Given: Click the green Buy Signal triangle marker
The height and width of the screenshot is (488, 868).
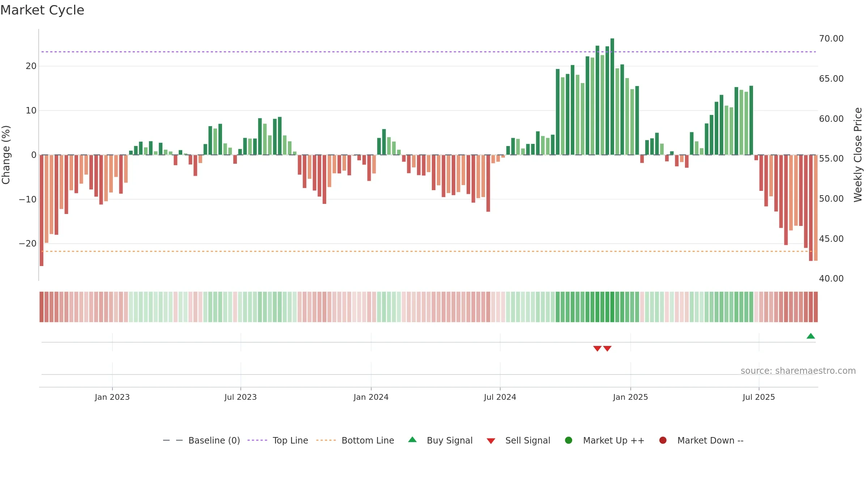Looking at the screenshot, I should (810, 336).
